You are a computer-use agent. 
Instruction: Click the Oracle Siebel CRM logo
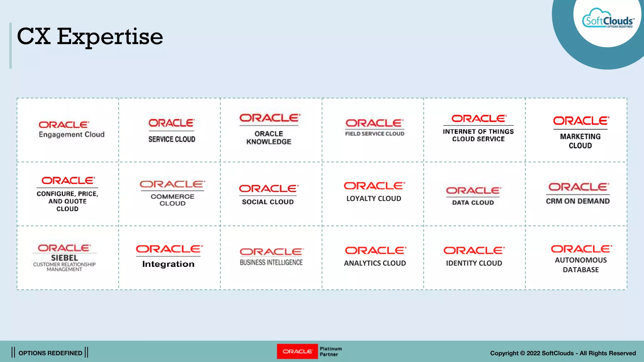point(64,258)
